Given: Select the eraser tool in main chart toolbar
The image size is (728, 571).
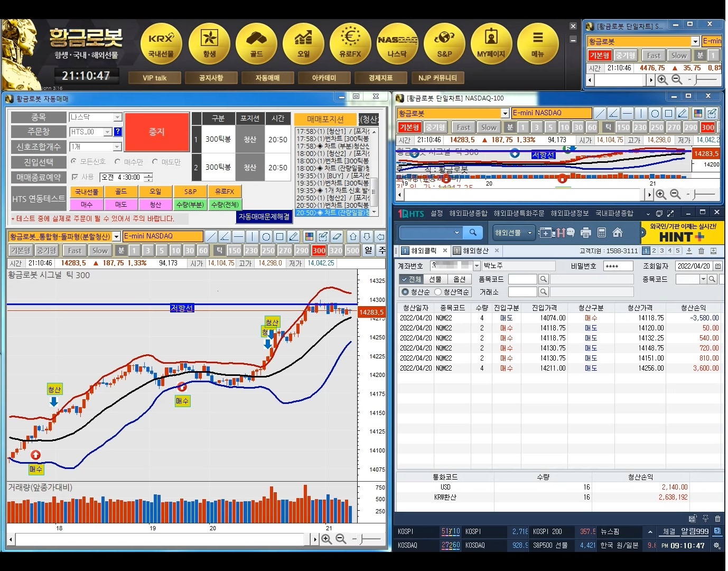Looking at the screenshot, I should pyautogui.click(x=337, y=236).
